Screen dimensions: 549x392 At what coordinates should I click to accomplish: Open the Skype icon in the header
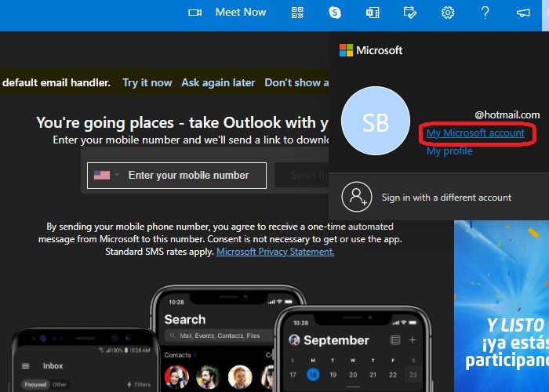tap(335, 13)
